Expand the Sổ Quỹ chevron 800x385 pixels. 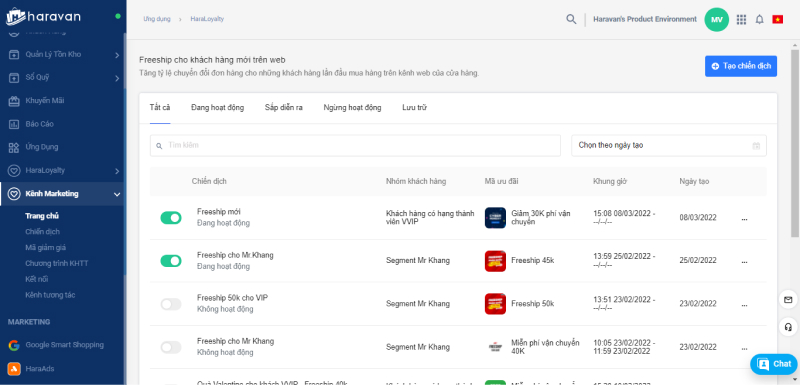click(117, 78)
